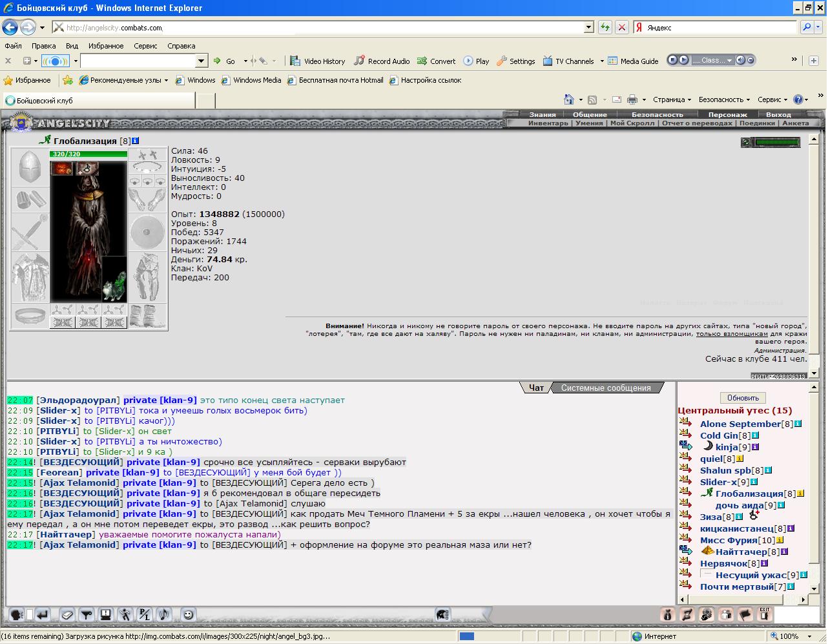Expand the address bar URL dropdown

[x=588, y=27]
